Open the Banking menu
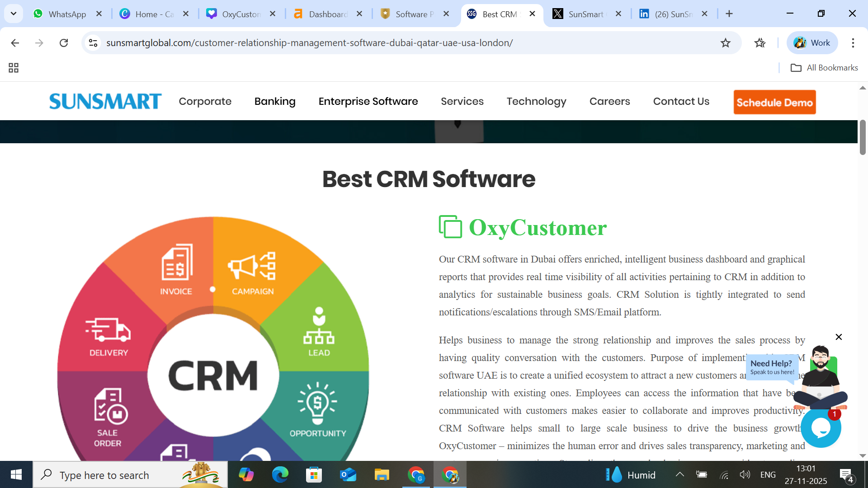 [x=275, y=101]
